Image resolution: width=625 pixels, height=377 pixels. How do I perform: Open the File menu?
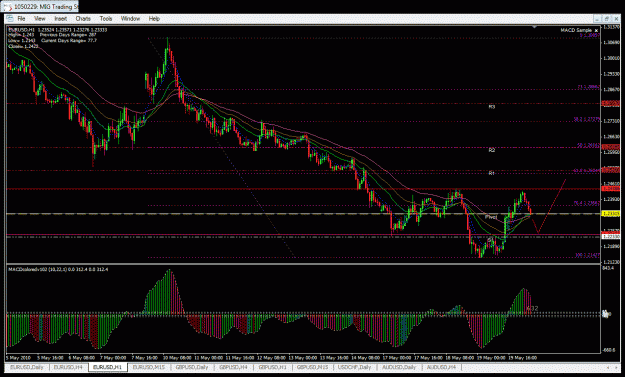pyautogui.click(x=21, y=19)
